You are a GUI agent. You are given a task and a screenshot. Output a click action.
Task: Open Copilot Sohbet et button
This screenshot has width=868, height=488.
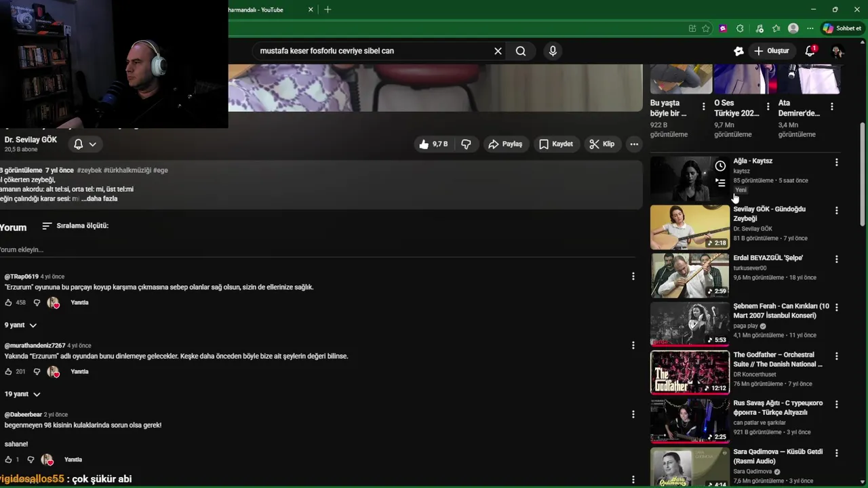pos(842,28)
